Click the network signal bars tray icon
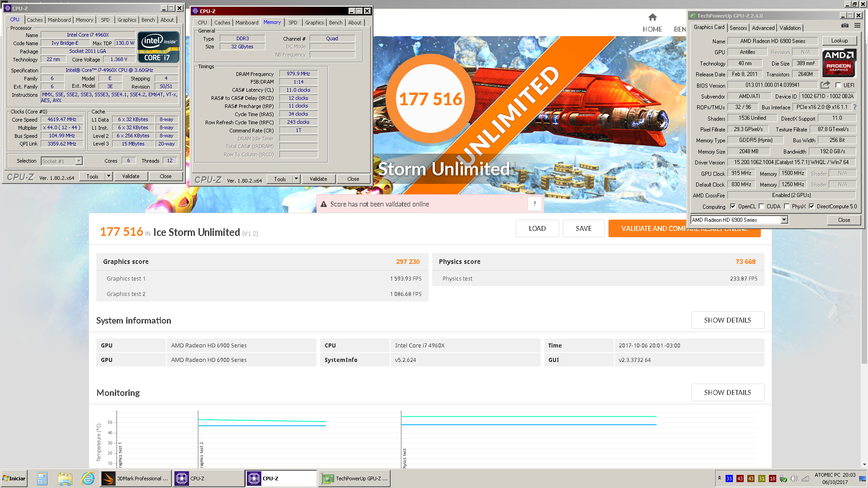Image resolution: width=868 pixels, height=488 pixels. click(805, 479)
